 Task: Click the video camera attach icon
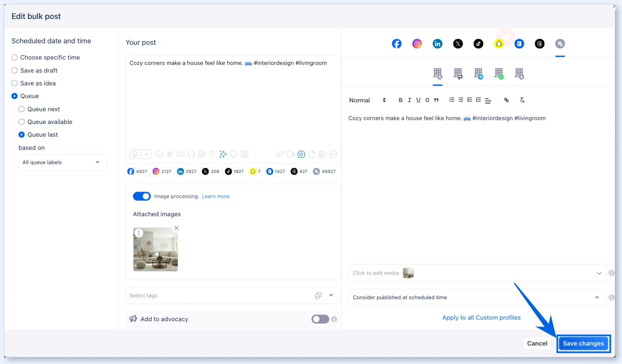tap(291, 154)
